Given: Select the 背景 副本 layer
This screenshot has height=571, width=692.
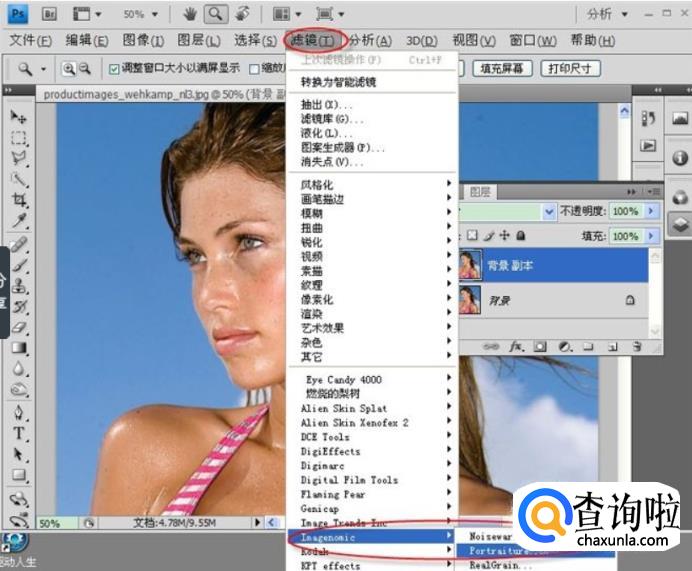Looking at the screenshot, I should click(553, 265).
